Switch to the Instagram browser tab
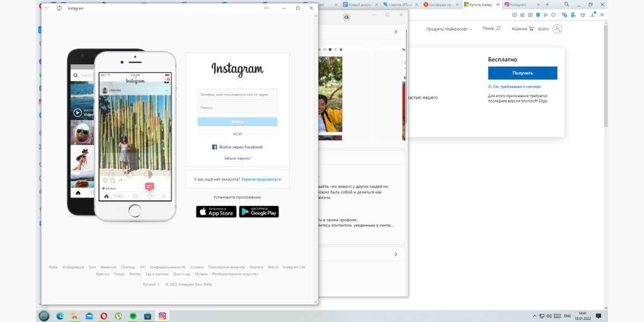Viewport: 644px width, 322px height. click(x=522, y=4)
